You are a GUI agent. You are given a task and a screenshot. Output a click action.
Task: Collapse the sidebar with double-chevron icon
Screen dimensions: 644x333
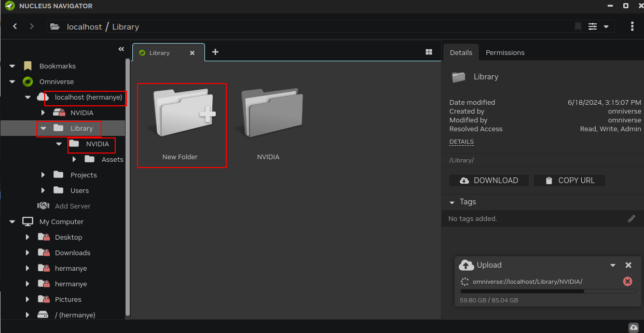[121, 49]
